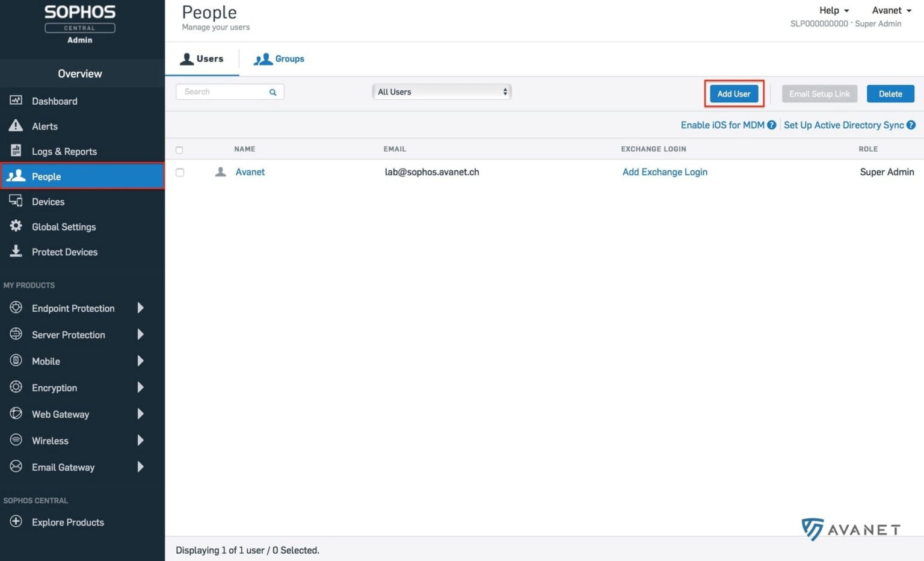Click the search magnifier icon

point(273,92)
